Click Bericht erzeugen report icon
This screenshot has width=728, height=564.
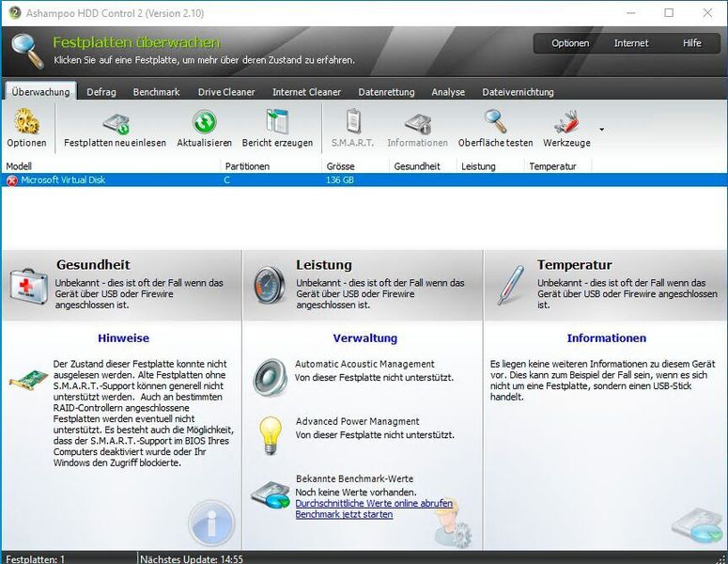(277, 121)
